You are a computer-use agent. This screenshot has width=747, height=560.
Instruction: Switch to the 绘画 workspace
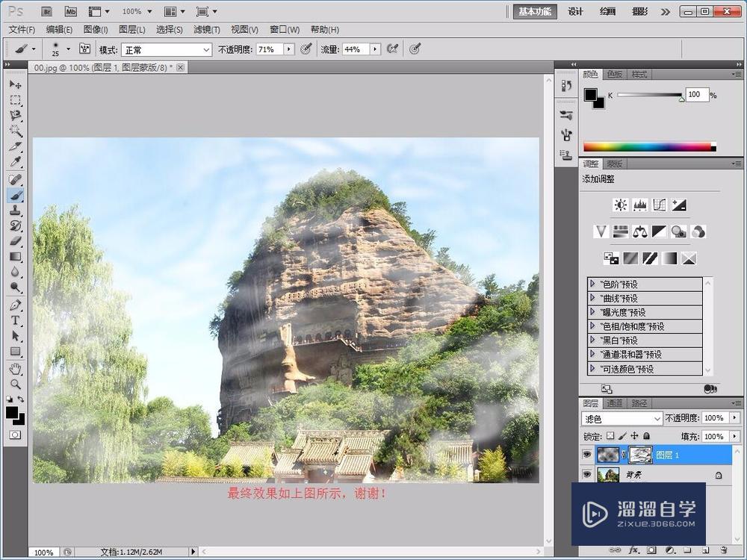point(607,11)
